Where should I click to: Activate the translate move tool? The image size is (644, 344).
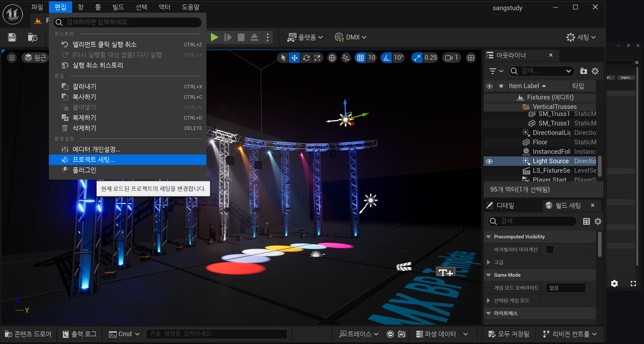[295, 58]
